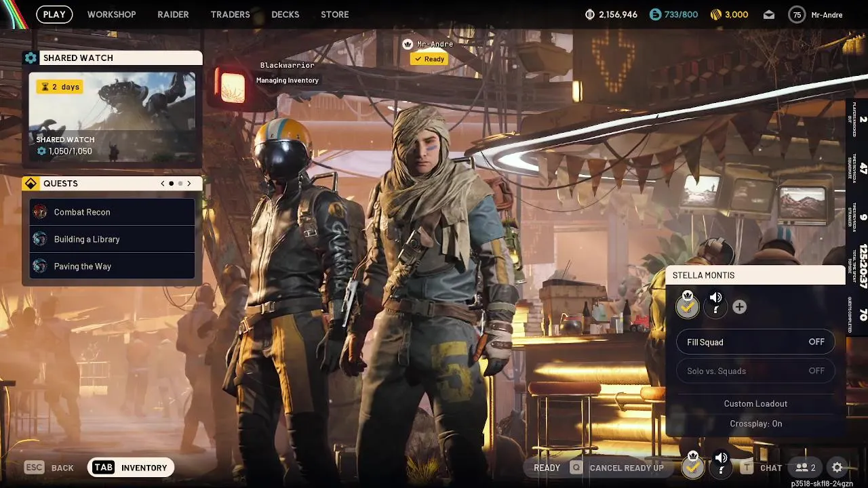Click the Shared Watch 1,050/1,050 progress
The height and width of the screenshot is (488, 868).
coord(65,151)
